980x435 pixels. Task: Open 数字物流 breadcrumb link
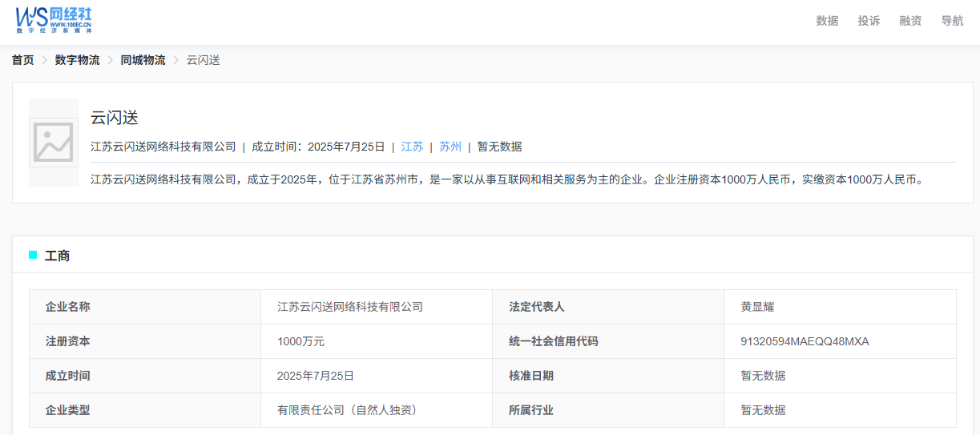pyautogui.click(x=77, y=60)
